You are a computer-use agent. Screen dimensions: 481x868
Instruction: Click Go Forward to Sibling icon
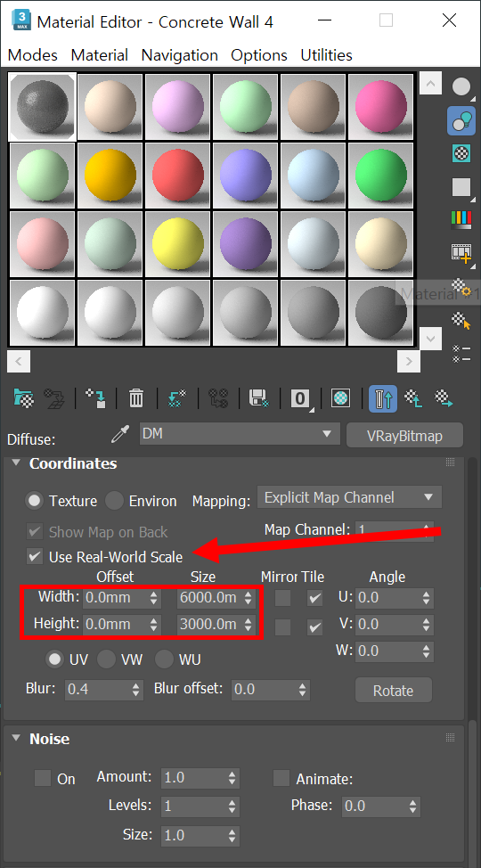(x=444, y=398)
